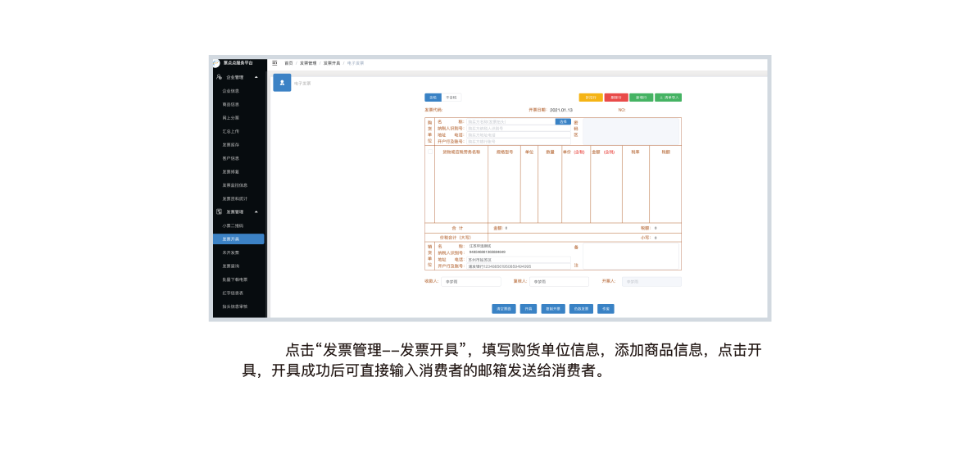980x459 pixels.
Task: Click the 税额 column header
Action: [665, 152]
